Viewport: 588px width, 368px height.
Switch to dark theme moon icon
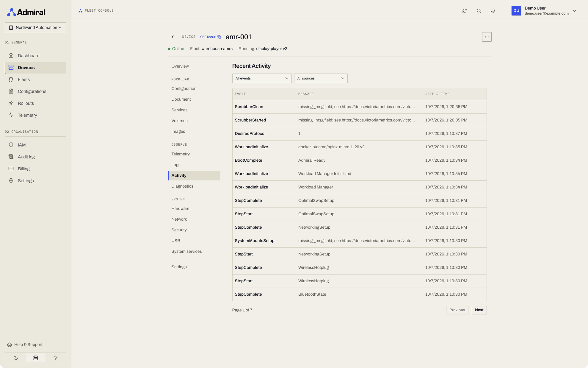[15, 358]
